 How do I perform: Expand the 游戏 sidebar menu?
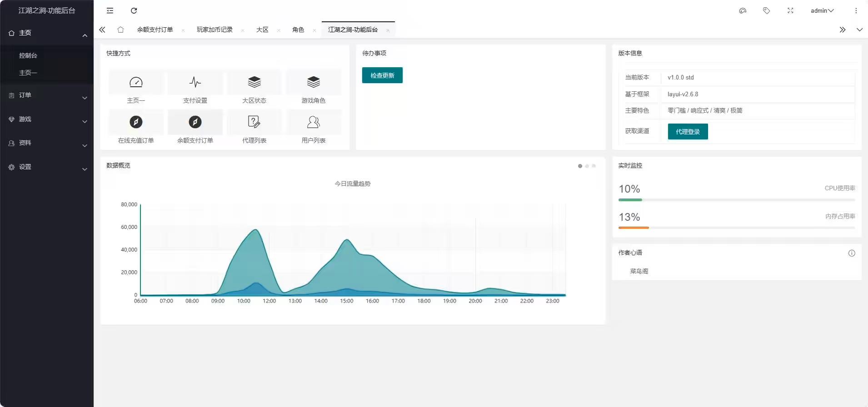point(47,119)
